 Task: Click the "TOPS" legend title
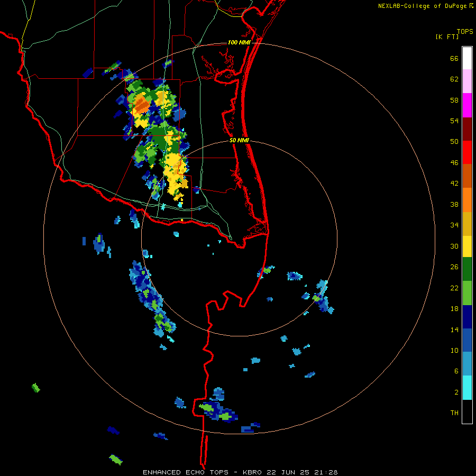coord(465,32)
